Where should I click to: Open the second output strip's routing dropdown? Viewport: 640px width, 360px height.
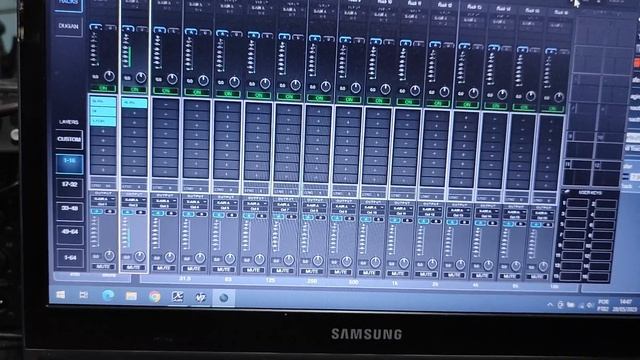134,200
